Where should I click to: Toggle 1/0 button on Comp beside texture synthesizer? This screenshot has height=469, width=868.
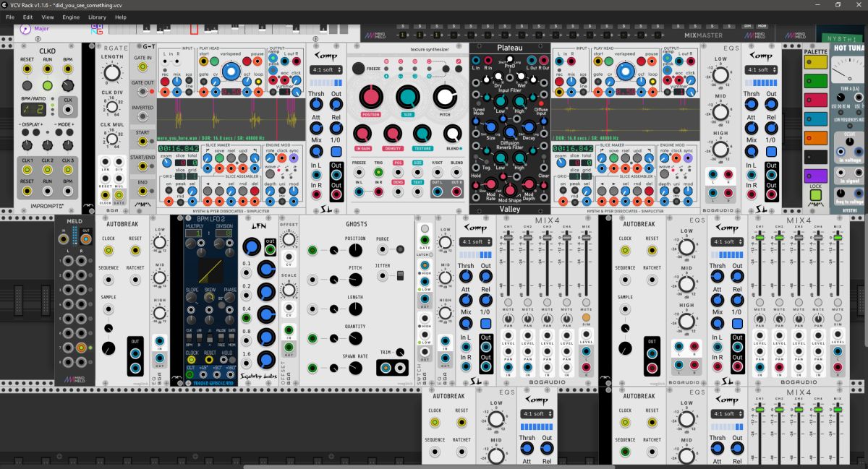336,152
